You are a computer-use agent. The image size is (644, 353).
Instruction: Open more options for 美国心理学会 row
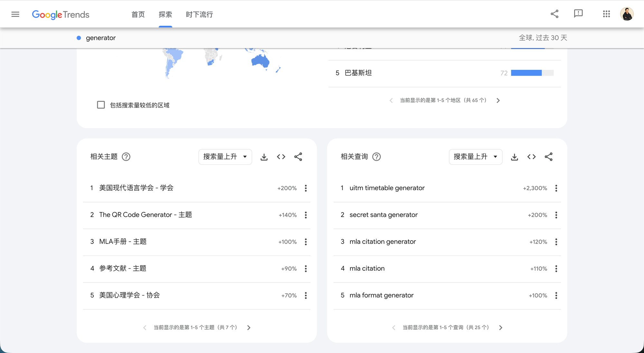(x=306, y=295)
